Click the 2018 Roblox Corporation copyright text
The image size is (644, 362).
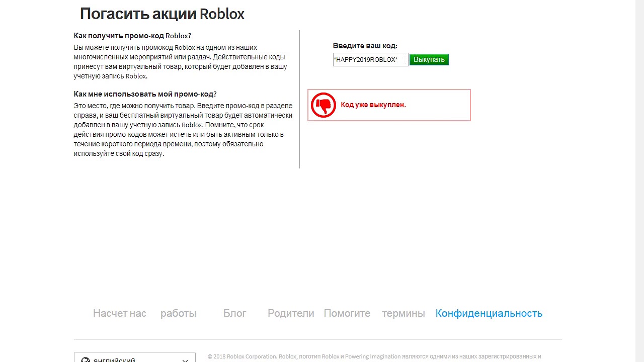tap(374, 356)
